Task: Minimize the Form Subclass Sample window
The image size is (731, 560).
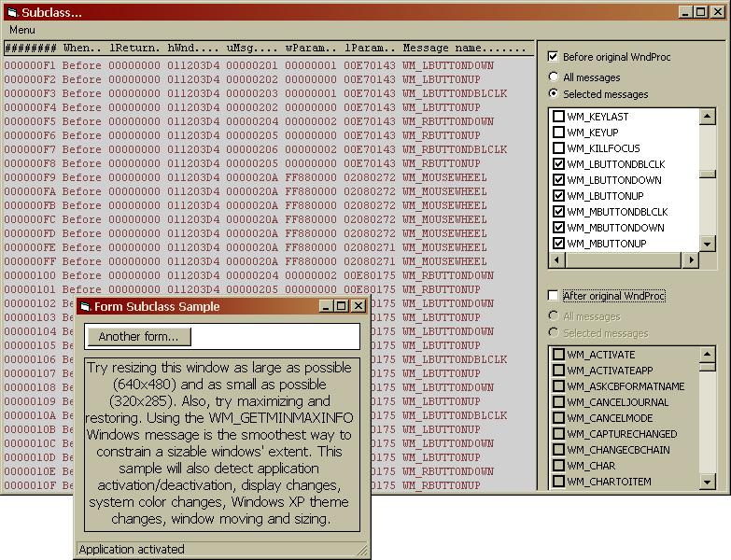Action: [326, 306]
